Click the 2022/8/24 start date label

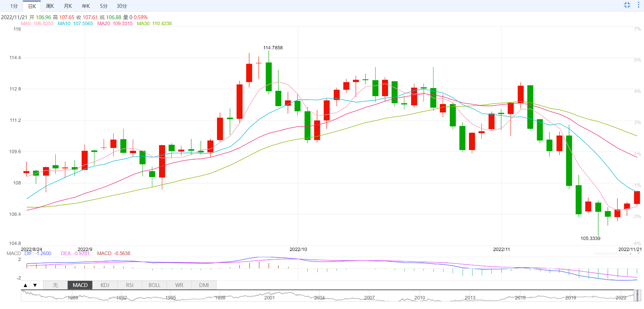pos(32,249)
